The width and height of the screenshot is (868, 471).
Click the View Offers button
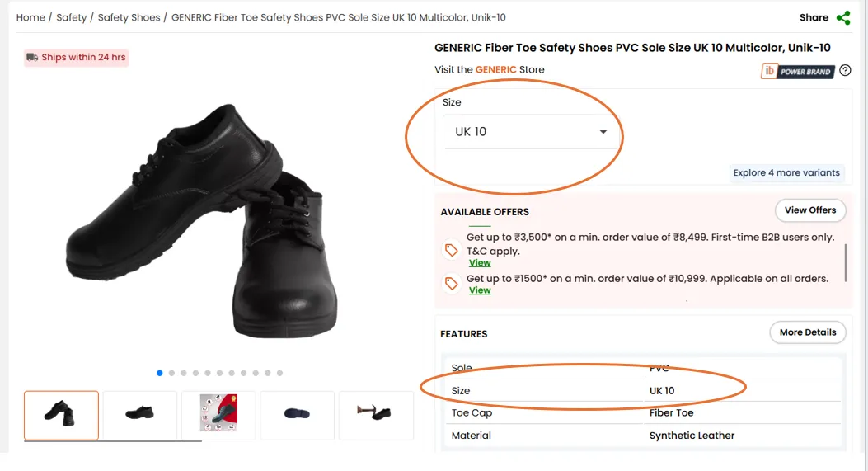coord(809,210)
